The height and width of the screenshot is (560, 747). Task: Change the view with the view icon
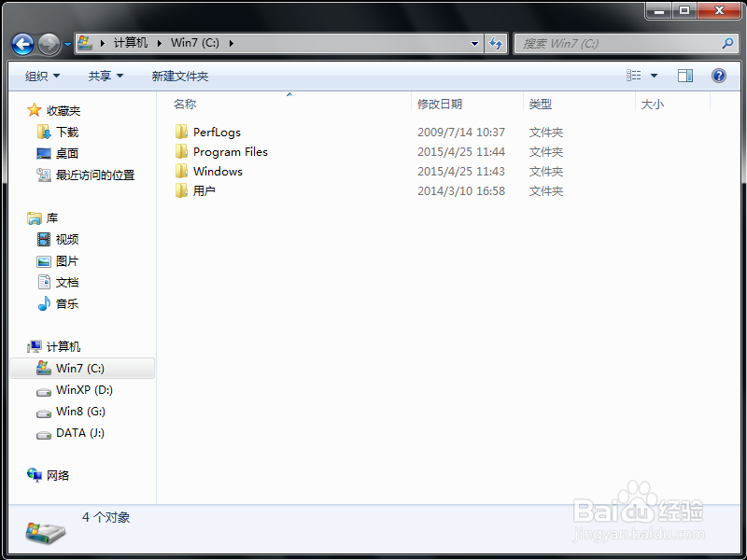[634, 76]
